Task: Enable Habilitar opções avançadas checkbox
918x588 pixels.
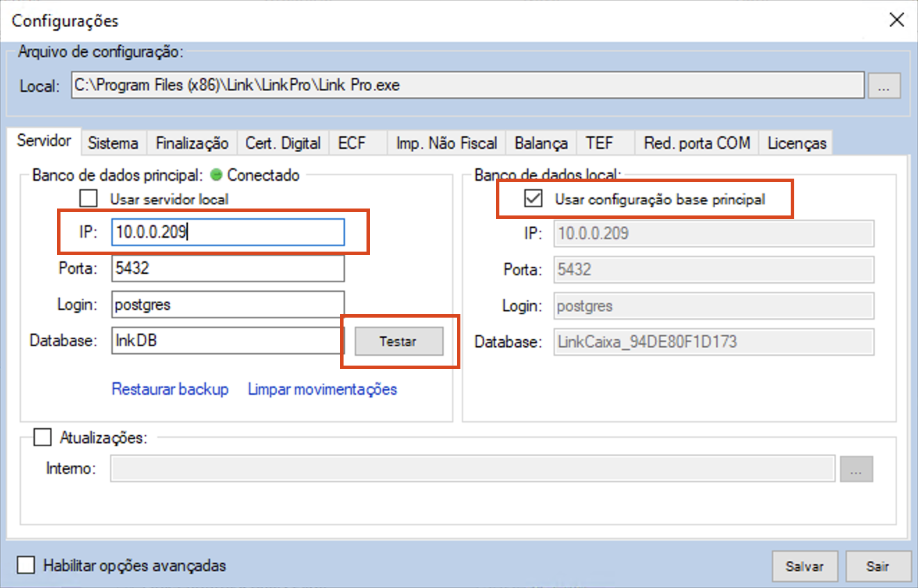Action: point(26,565)
